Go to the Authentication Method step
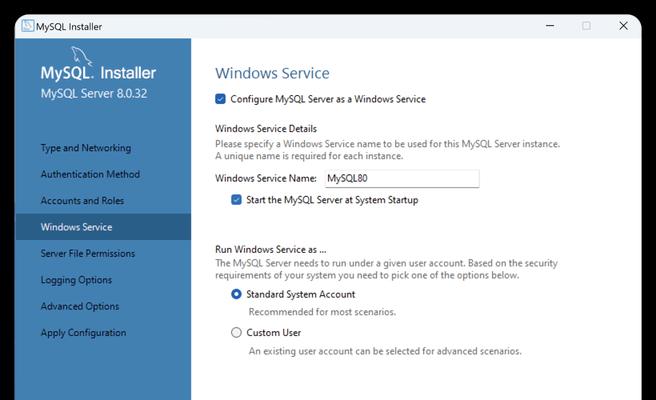The width and height of the screenshot is (656, 400). [90, 174]
